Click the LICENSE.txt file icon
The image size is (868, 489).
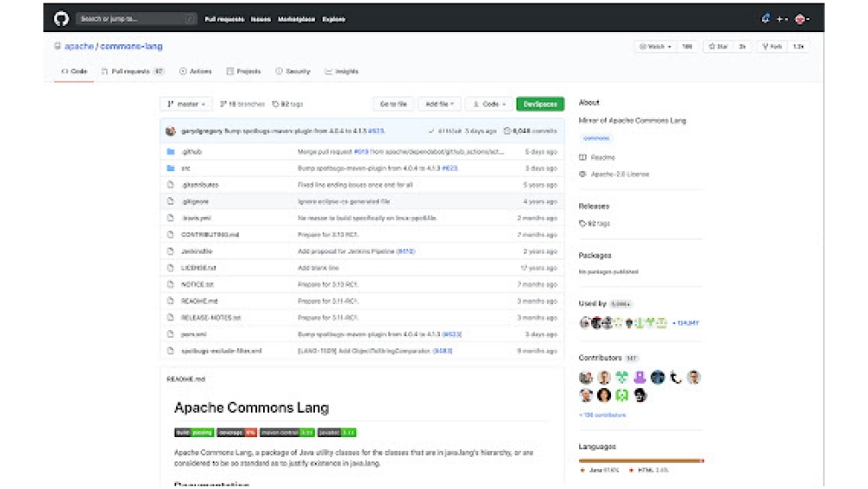tap(170, 268)
